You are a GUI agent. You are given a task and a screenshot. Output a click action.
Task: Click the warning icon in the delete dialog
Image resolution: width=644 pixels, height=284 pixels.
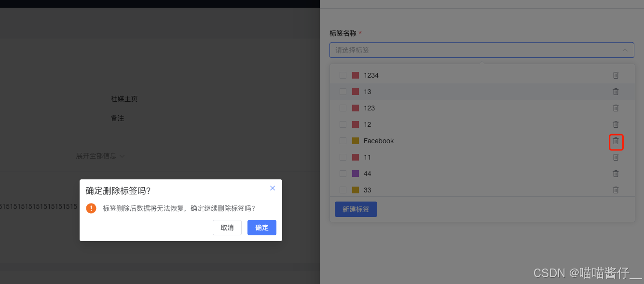[x=91, y=208]
